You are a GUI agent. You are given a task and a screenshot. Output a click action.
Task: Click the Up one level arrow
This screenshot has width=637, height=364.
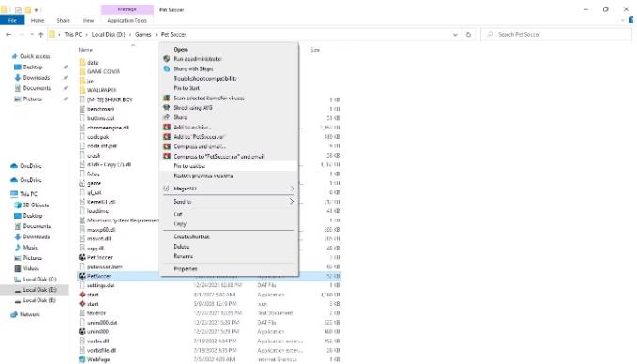(41, 35)
